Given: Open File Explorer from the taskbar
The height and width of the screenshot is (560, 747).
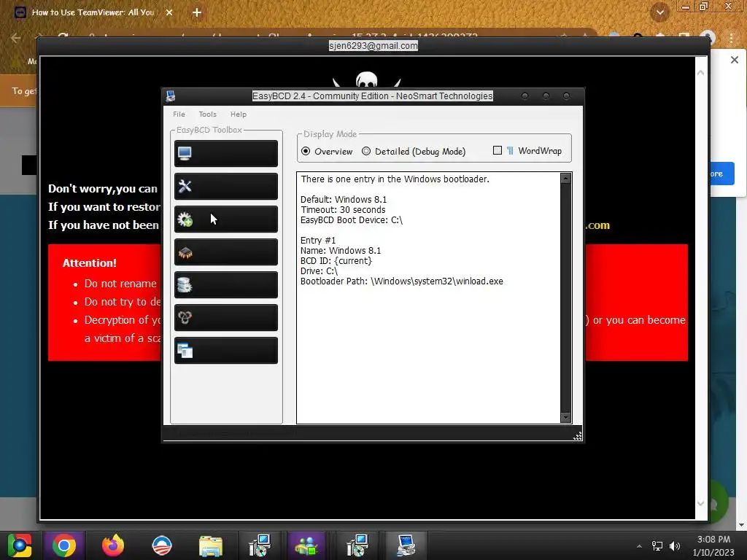Looking at the screenshot, I should (x=211, y=545).
